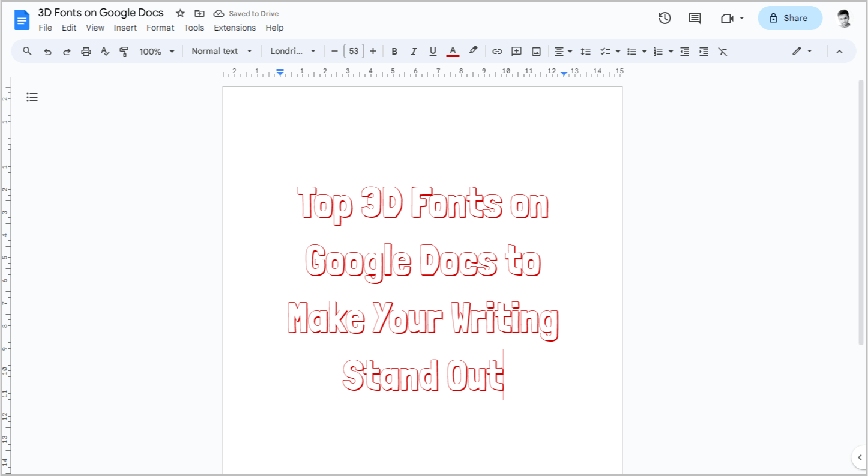Open line and paragraph spacing options

pos(586,52)
